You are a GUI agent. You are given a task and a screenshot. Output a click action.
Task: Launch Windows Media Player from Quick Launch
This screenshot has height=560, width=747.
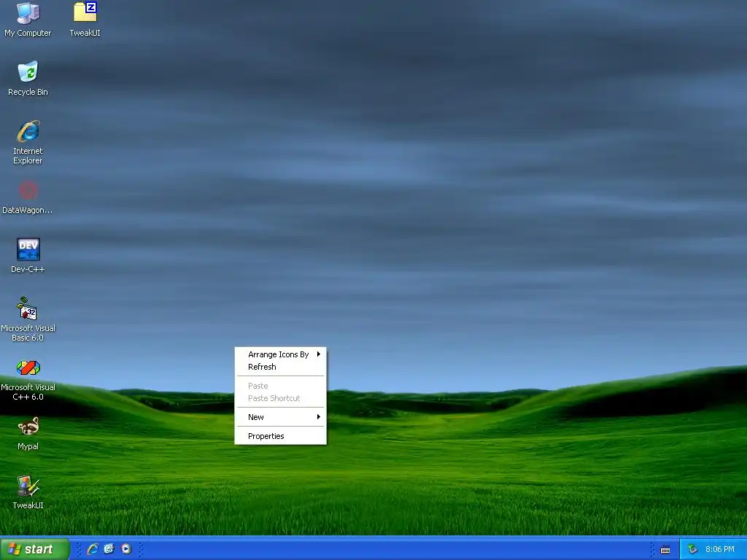(126, 549)
